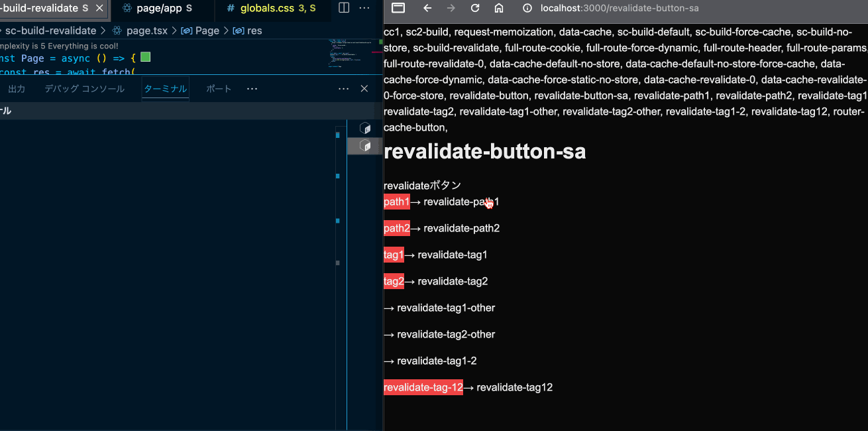Screen dimensions: 868x431
Task: Click the red tag1 button
Action: coord(394,255)
